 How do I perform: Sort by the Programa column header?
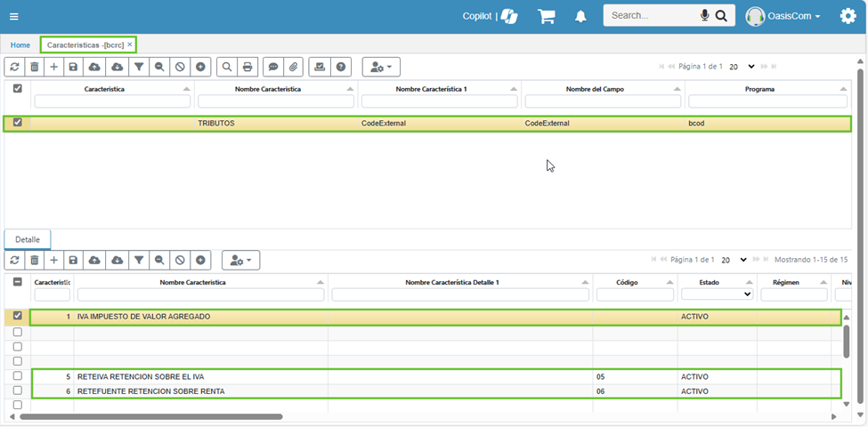click(759, 89)
